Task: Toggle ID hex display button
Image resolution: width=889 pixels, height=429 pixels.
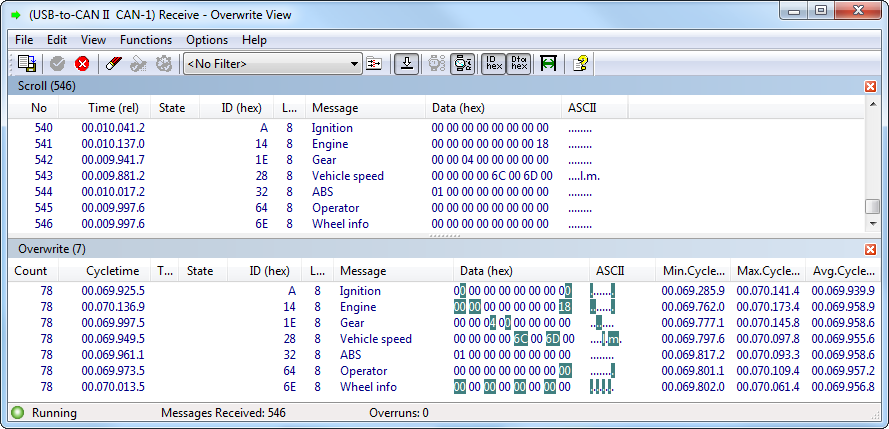Action: [493, 63]
